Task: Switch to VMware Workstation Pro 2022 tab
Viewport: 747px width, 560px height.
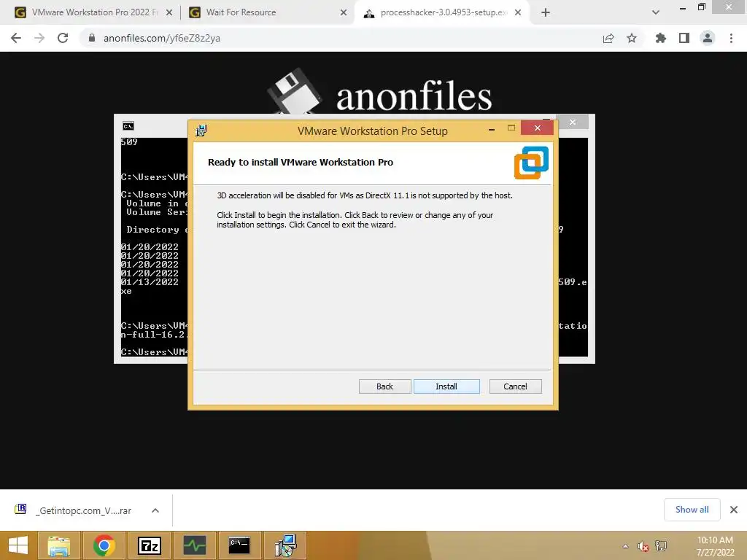Action: [x=93, y=12]
